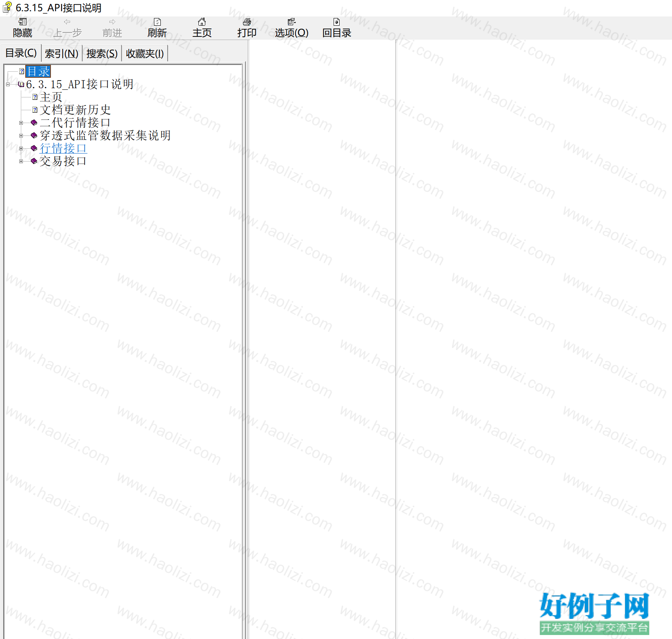Expand the 行情接口 tree node

21,149
